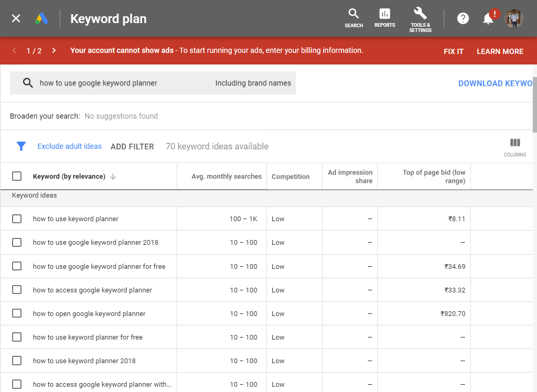This screenshot has height=392, width=537.
Task: Check 'how to use keyword planner' row
Action: pyautogui.click(x=17, y=219)
